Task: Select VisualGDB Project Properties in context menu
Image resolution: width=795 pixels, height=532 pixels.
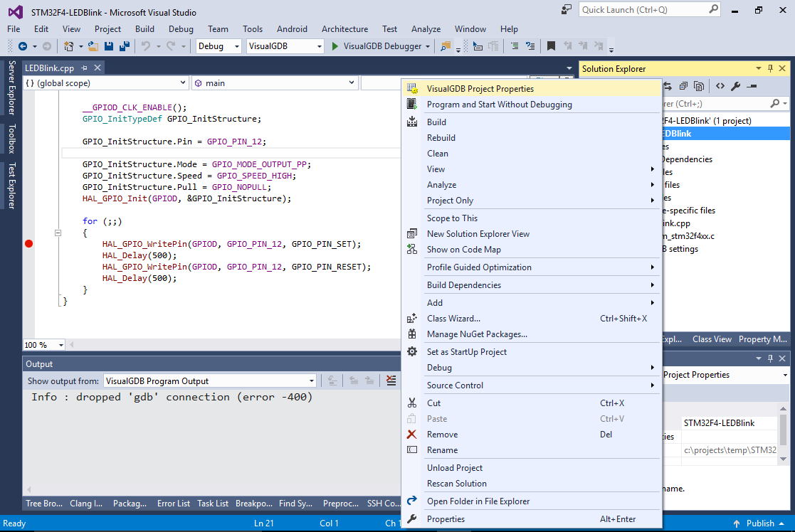Action: [532, 89]
